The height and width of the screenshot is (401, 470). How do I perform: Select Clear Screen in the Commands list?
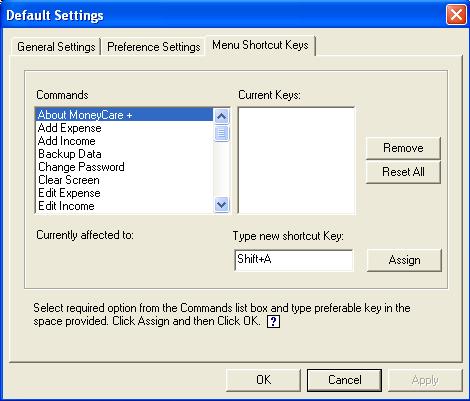[x=124, y=180]
